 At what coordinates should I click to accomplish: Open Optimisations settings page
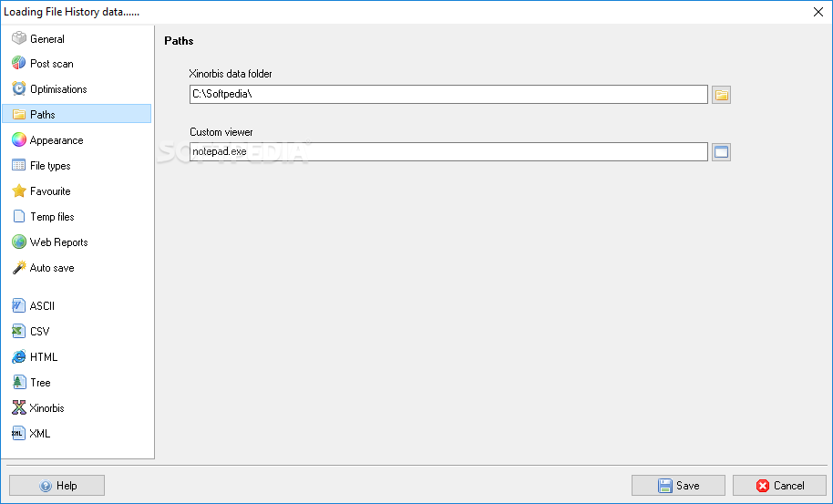77,88
